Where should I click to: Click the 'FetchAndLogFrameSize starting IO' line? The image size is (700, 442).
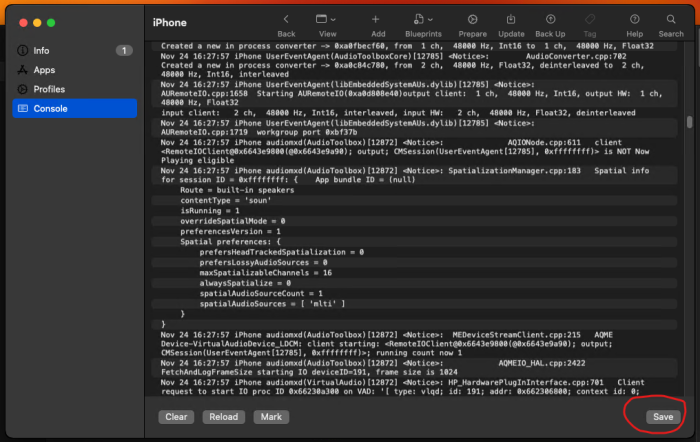pyautogui.click(x=309, y=372)
